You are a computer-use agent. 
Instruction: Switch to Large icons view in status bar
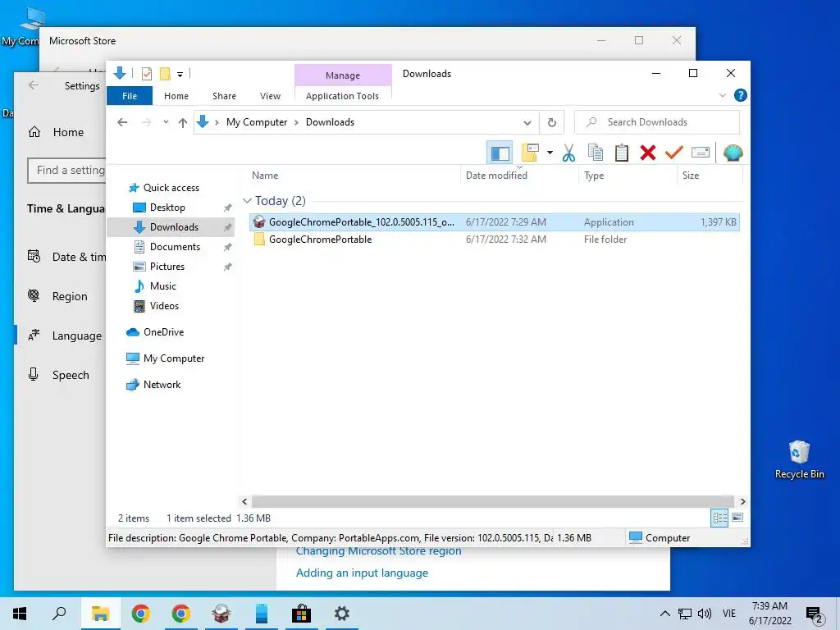click(x=737, y=518)
